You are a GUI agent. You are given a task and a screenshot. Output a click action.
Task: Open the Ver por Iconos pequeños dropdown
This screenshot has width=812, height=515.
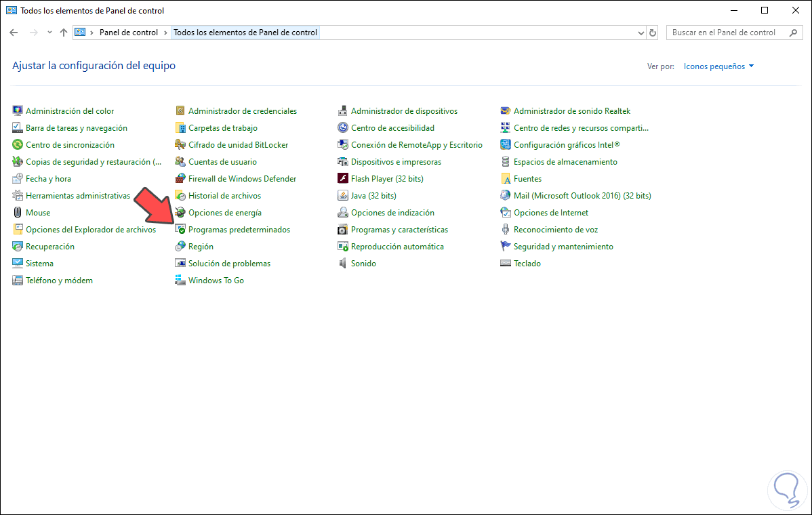click(x=718, y=66)
